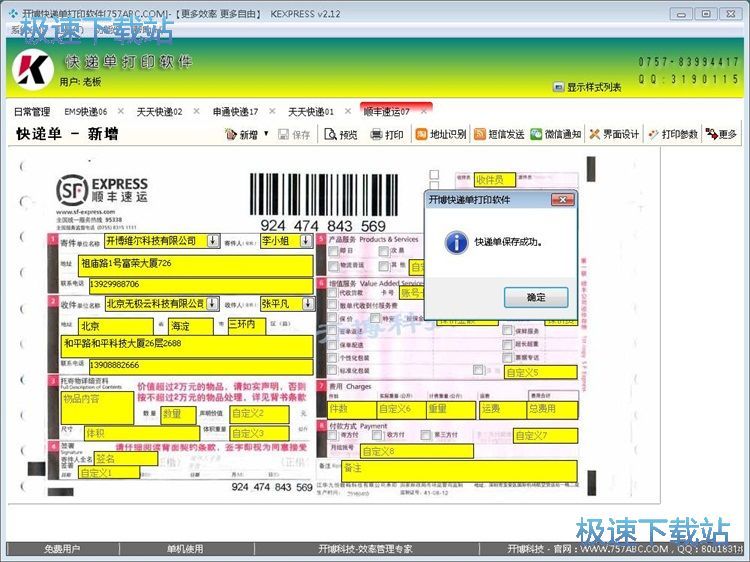Viewport: 750px width, 562px height.
Task: Click the 新增 toolbar icon
Action: click(231, 134)
